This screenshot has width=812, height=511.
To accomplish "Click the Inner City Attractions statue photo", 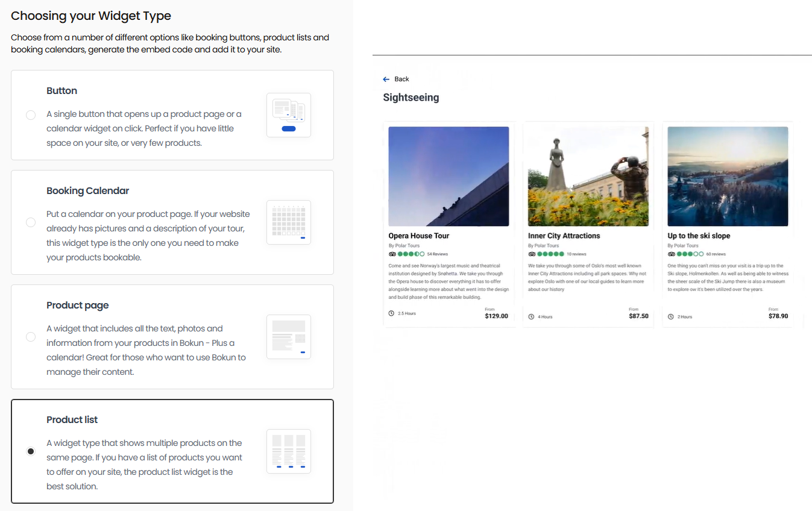I will pos(588,176).
